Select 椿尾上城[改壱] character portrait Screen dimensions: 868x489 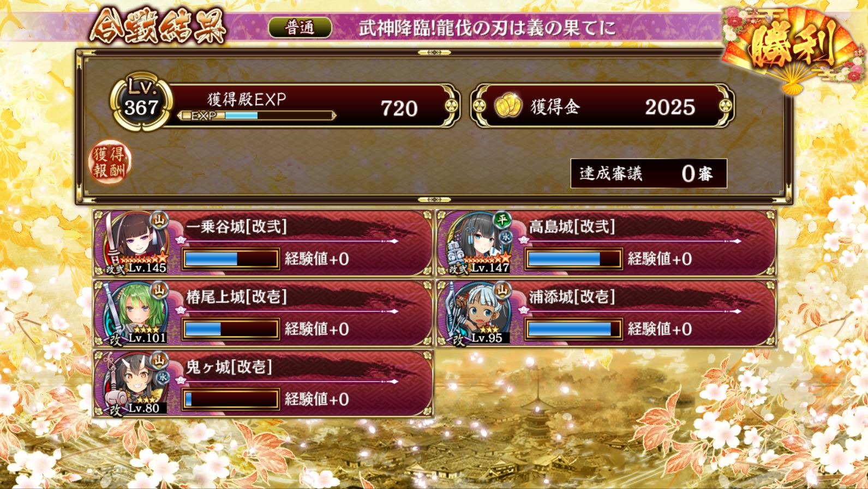135,313
